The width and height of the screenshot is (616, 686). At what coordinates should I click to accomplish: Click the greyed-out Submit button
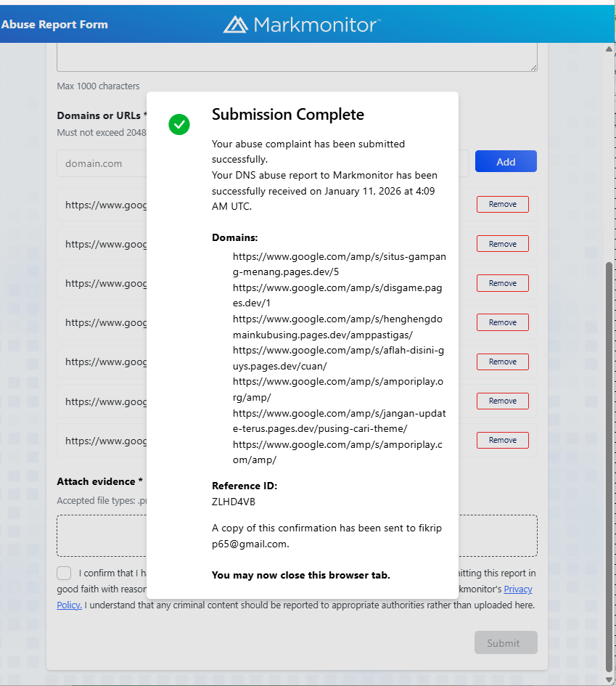click(506, 642)
